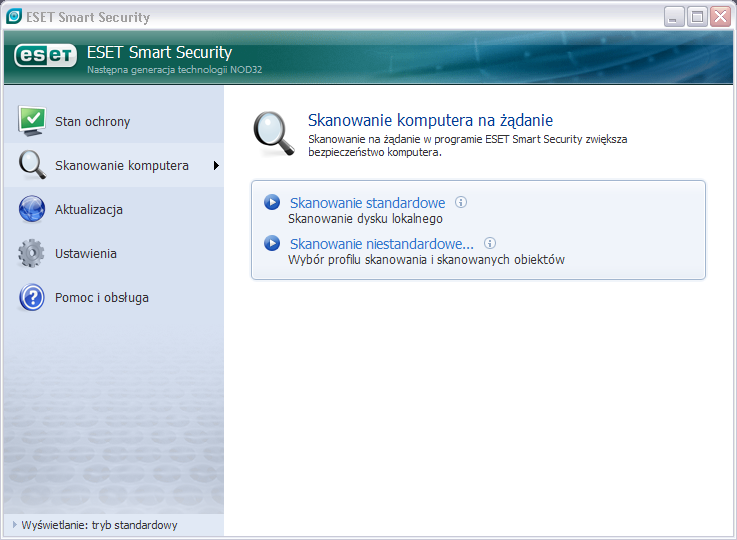Click the Aktualizacja globe icon

32,209
